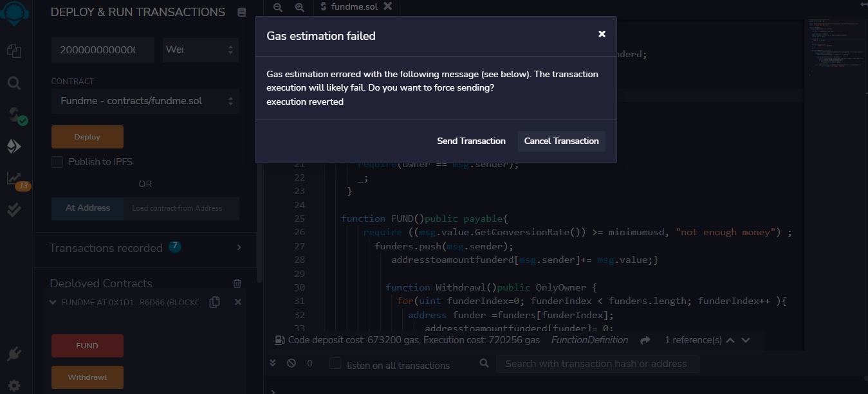Click the Remix logo icon
The height and width of the screenshot is (394, 868).
[14, 12]
